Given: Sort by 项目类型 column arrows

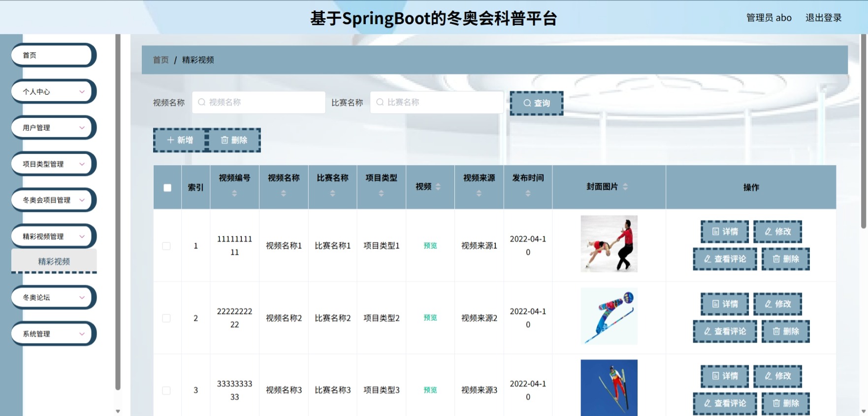Looking at the screenshot, I should point(381,194).
